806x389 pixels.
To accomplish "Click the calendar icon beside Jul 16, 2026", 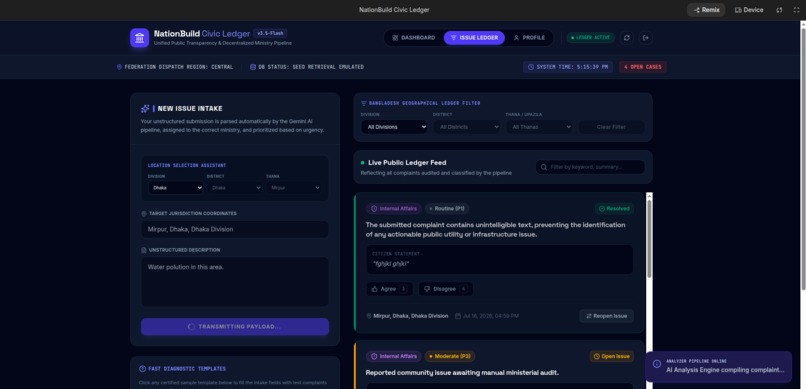I will (457, 316).
